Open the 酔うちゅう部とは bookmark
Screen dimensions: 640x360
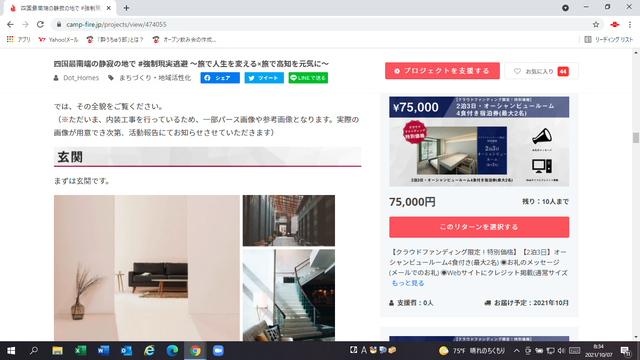(115, 40)
